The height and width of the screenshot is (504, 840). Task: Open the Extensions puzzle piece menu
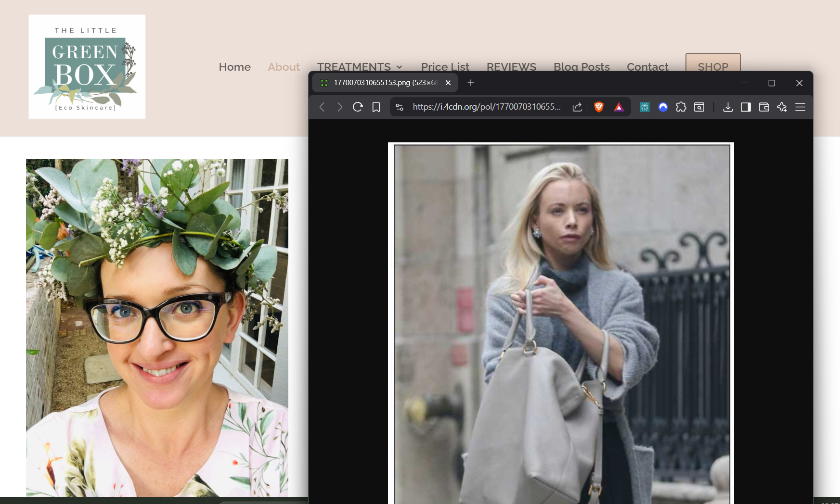tap(681, 107)
